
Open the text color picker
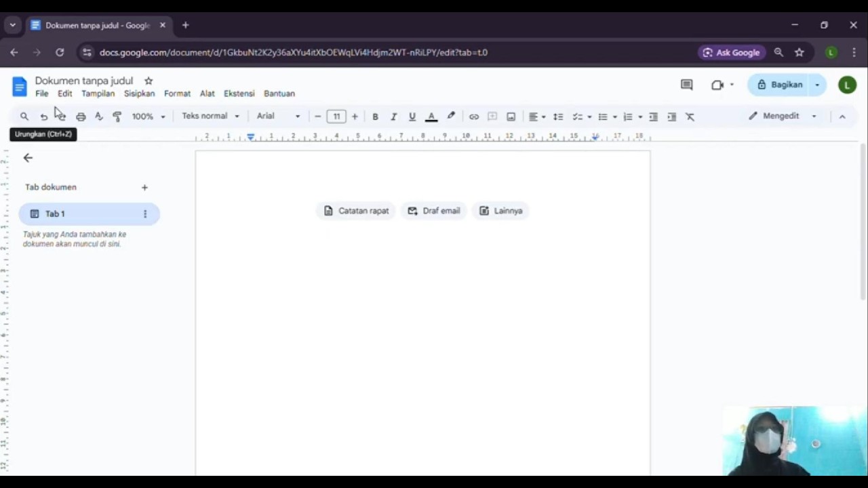click(x=431, y=117)
